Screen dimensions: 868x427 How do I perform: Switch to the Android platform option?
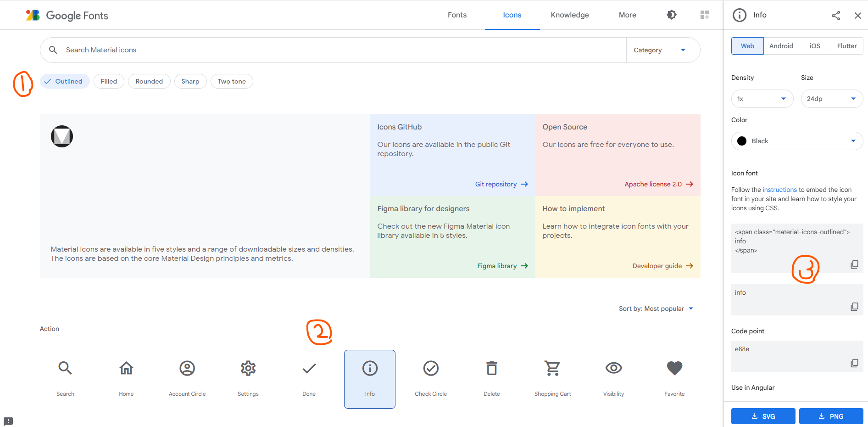[781, 46]
